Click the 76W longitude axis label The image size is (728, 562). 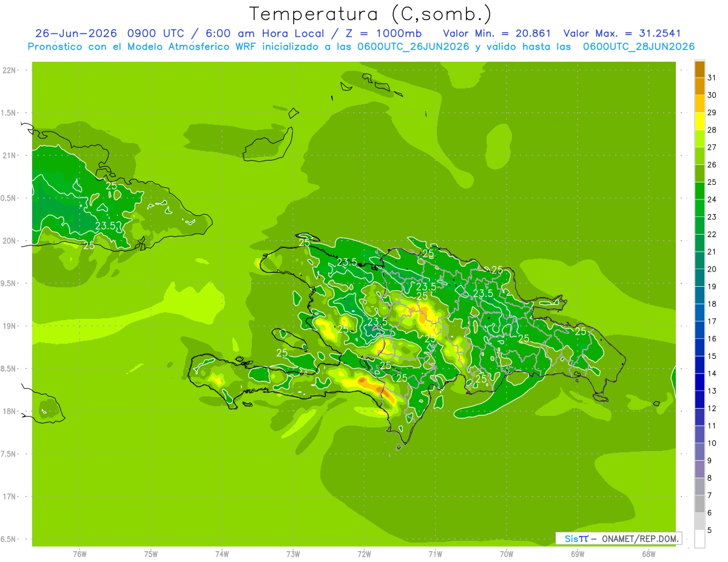[79, 554]
